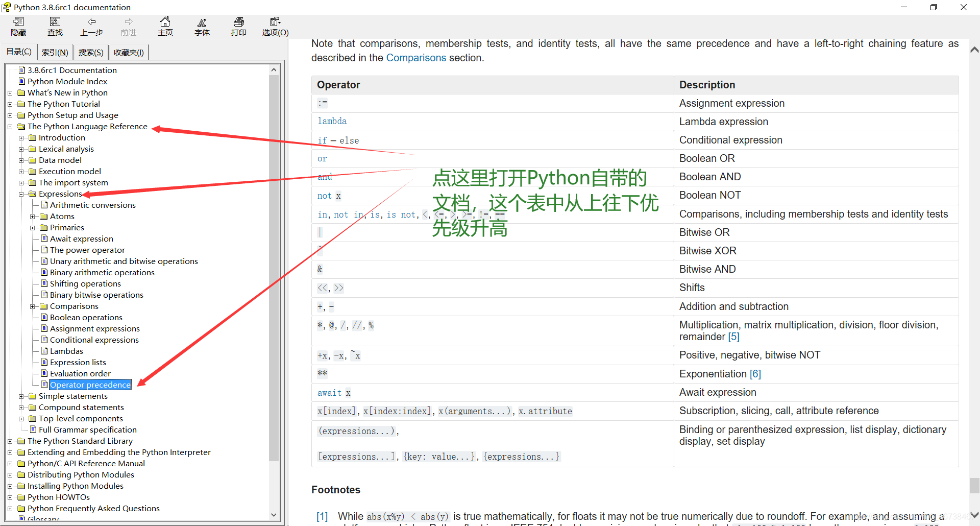Click contents tree scroll-down arrow
Viewport: 980px width, 526px height.
pos(274,515)
